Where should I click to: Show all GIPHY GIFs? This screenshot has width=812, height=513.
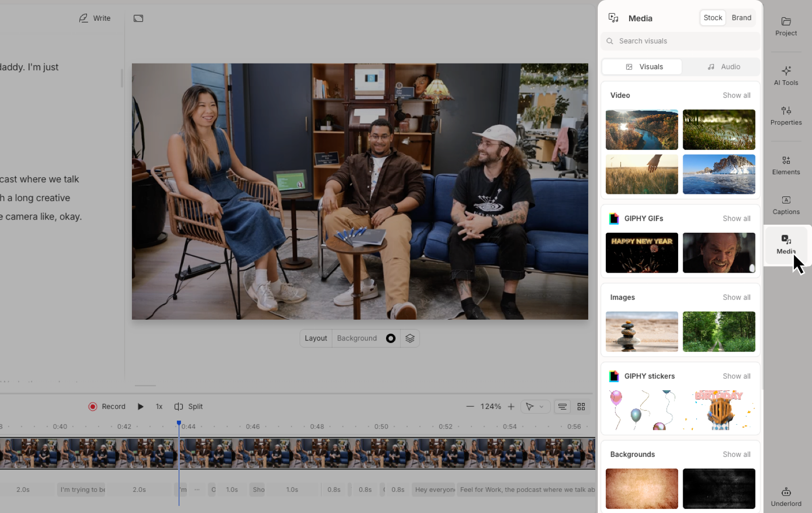coord(736,219)
